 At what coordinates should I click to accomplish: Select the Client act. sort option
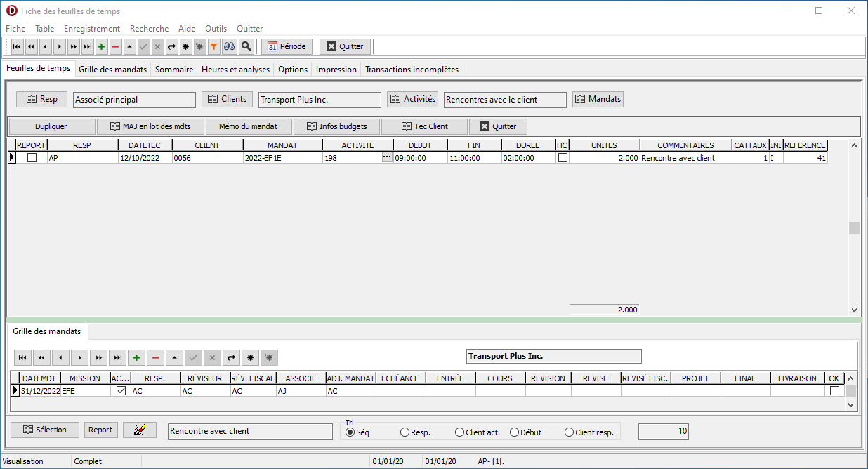460,432
